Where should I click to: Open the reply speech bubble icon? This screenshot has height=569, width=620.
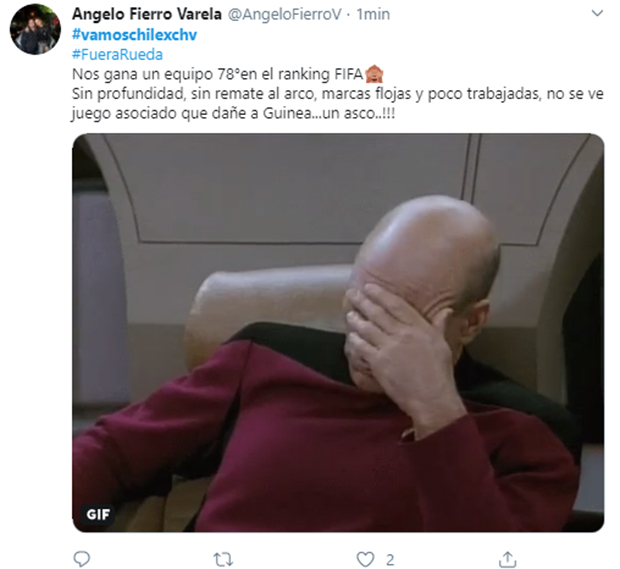pyautogui.click(x=82, y=559)
